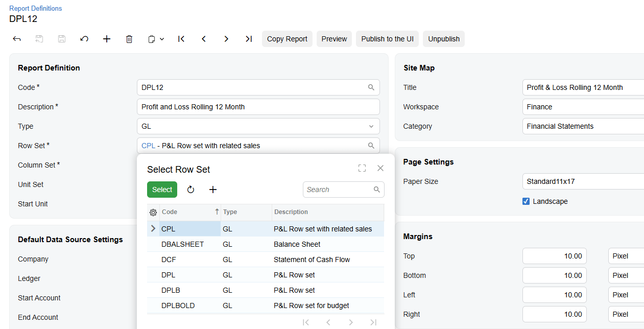The height and width of the screenshot is (329, 644).
Task: Click the Bottom margin value field
Action: [555, 275]
